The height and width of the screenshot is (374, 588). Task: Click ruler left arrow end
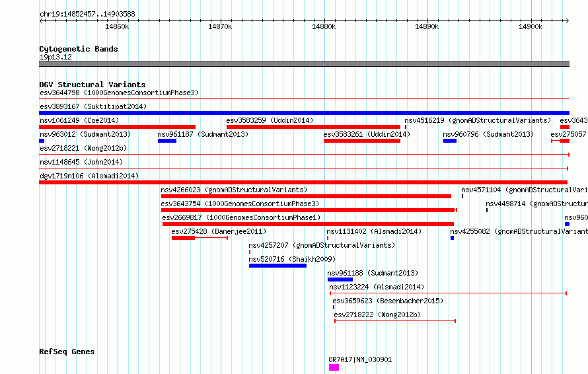[x=41, y=20]
